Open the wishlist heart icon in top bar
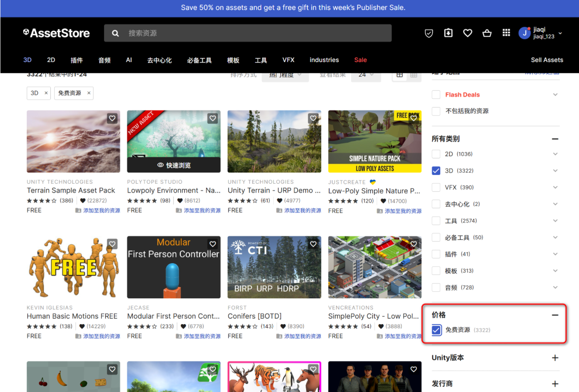This screenshot has height=392, width=579. [x=467, y=33]
